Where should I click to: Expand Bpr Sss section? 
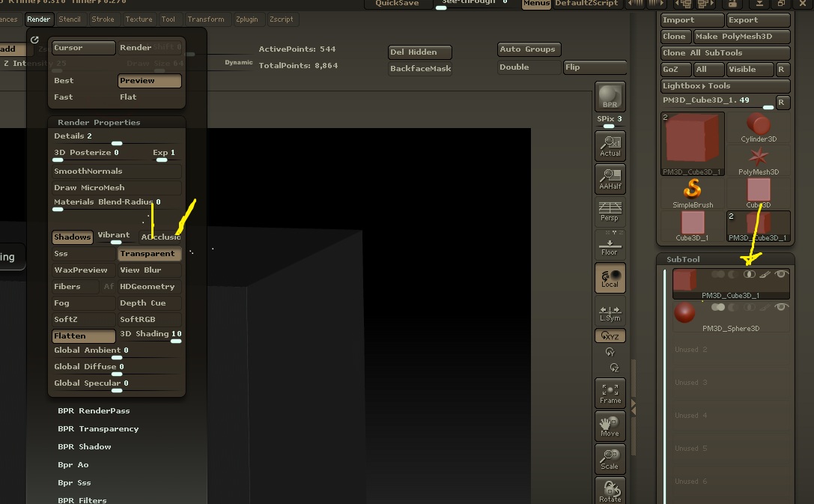point(73,483)
